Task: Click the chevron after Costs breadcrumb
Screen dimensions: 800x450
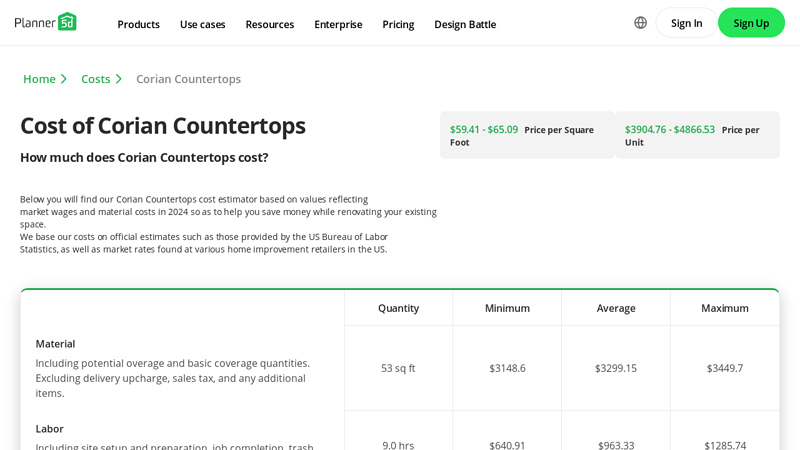Action: click(118, 79)
